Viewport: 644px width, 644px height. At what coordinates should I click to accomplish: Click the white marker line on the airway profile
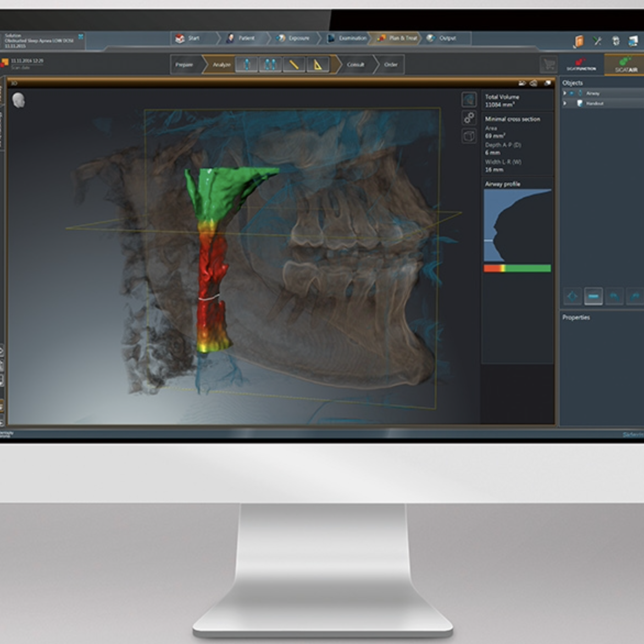pyautogui.click(x=489, y=241)
